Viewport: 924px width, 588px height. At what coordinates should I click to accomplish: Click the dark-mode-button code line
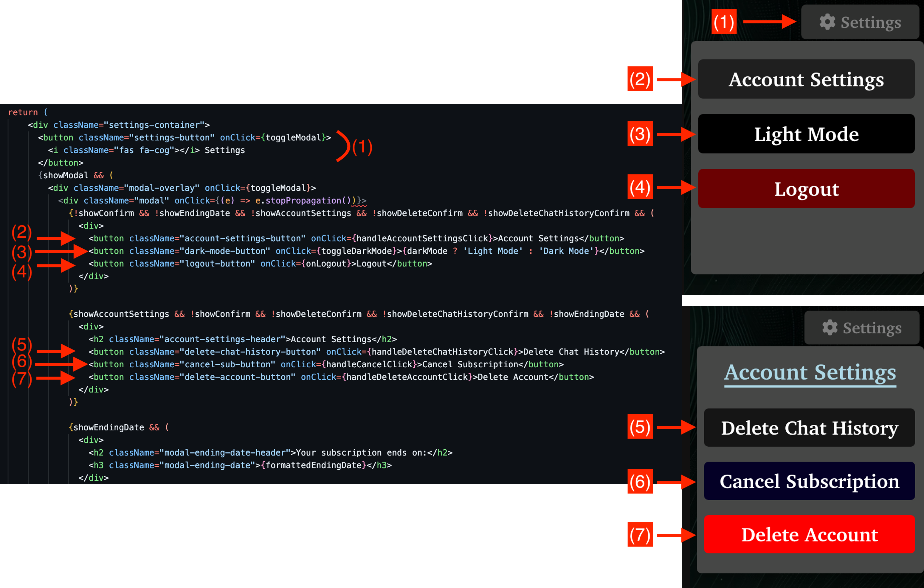click(x=366, y=251)
